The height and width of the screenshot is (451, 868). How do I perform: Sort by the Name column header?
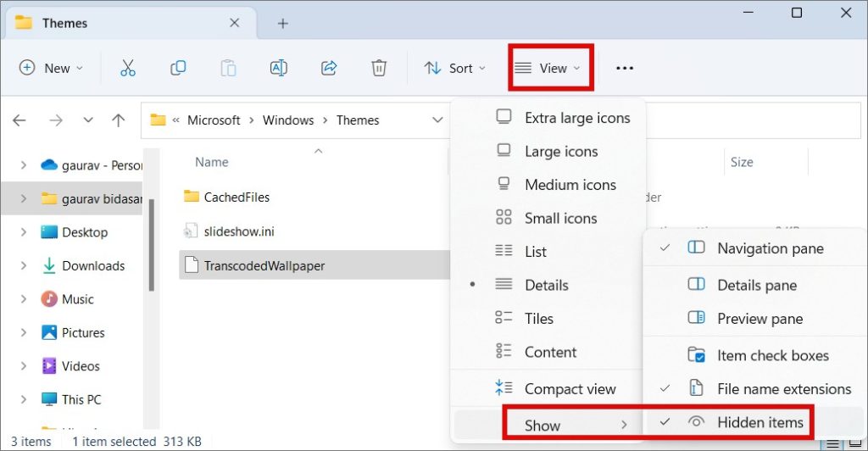211,162
